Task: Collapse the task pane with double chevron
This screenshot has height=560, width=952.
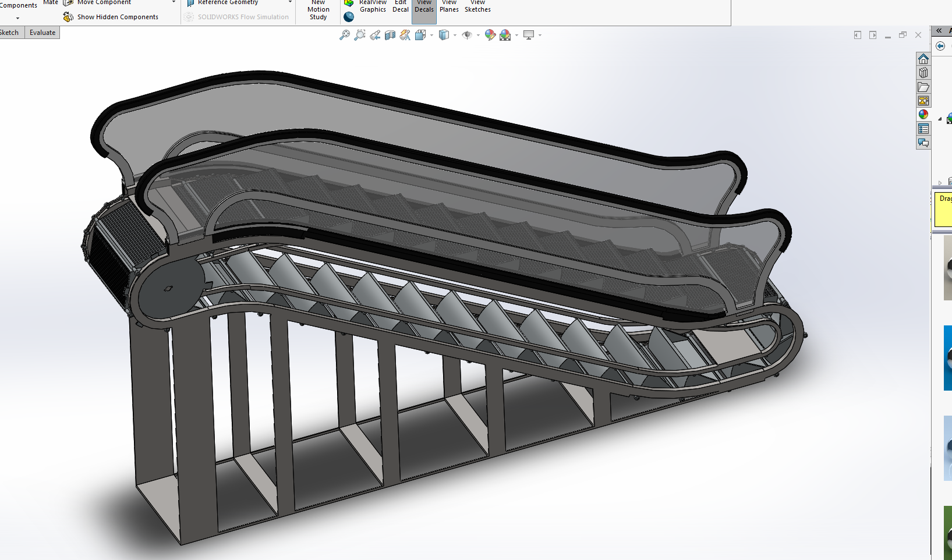Action: click(939, 30)
